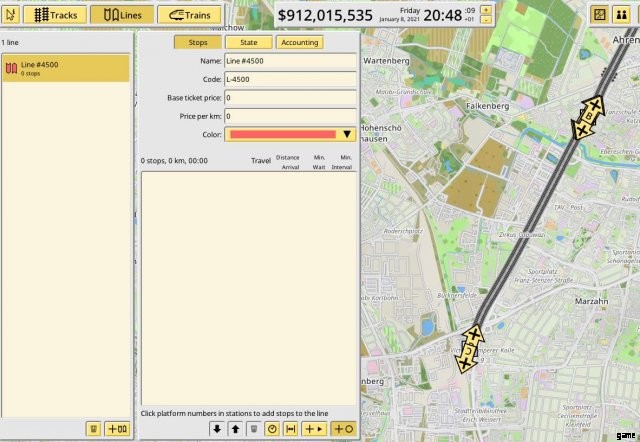Toggle the map overlay view button
The width and height of the screenshot is (640, 442).
pos(599,14)
